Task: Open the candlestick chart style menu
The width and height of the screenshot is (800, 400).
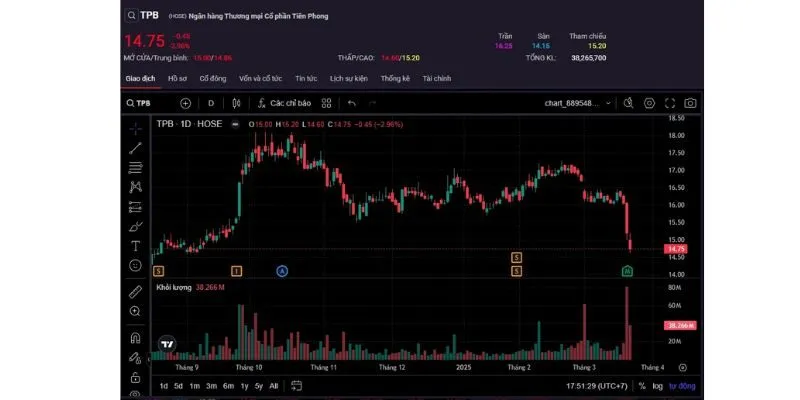Action: pos(236,103)
